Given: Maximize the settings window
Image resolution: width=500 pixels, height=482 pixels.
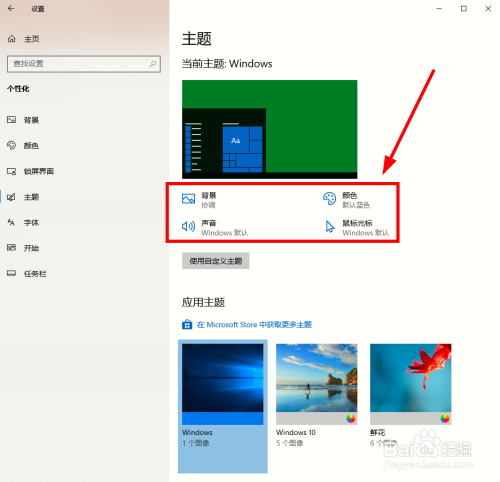Looking at the screenshot, I should (464, 9).
